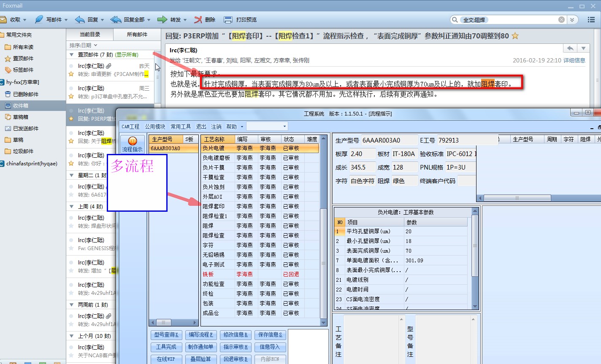This screenshot has height=364, width=601.
Task: Click the 打印预览 print preview icon
Action: (x=228, y=19)
